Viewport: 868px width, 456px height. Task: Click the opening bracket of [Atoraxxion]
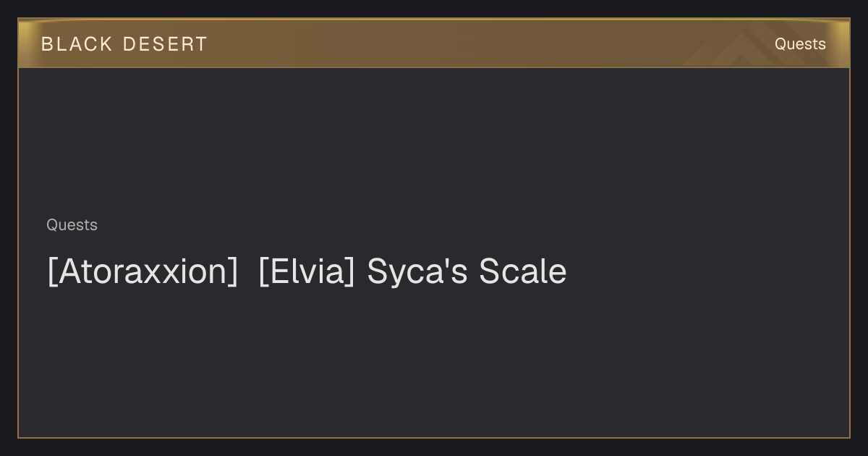point(52,272)
